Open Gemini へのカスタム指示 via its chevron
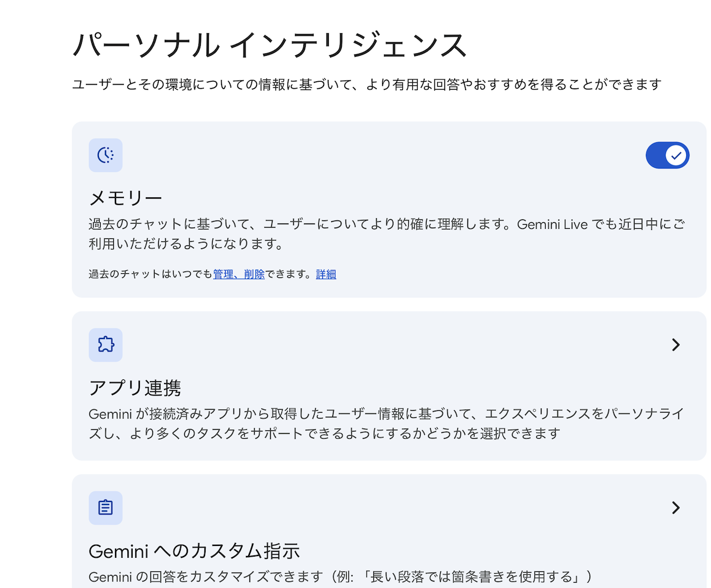Viewport: 711px width, 588px height. (675, 508)
